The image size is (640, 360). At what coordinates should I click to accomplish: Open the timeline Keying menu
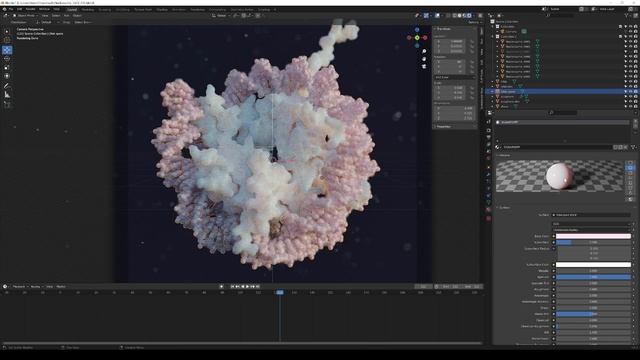click(36, 287)
